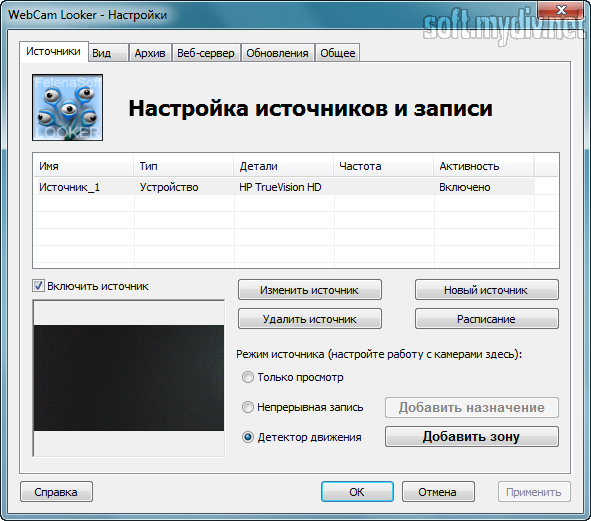Click the Изменить источник button

pyautogui.click(x=309, y=290)
